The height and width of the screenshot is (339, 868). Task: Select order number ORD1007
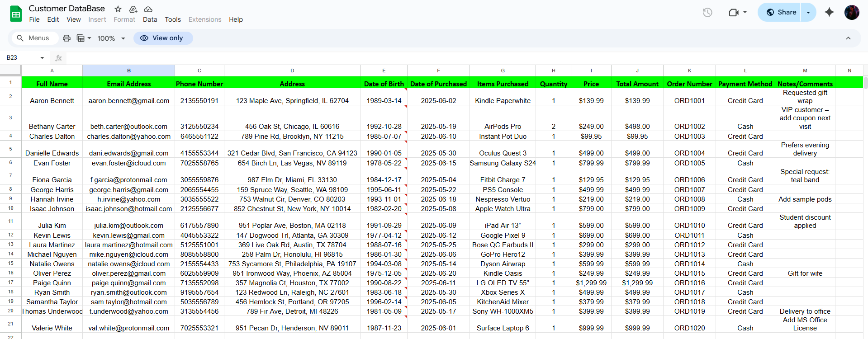click(689, 189)
